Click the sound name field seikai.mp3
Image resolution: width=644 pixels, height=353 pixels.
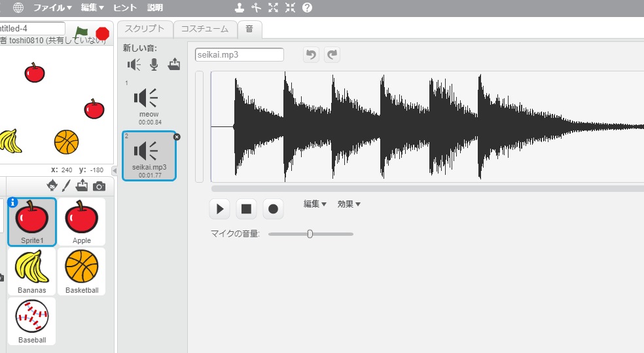coord(240,54)
